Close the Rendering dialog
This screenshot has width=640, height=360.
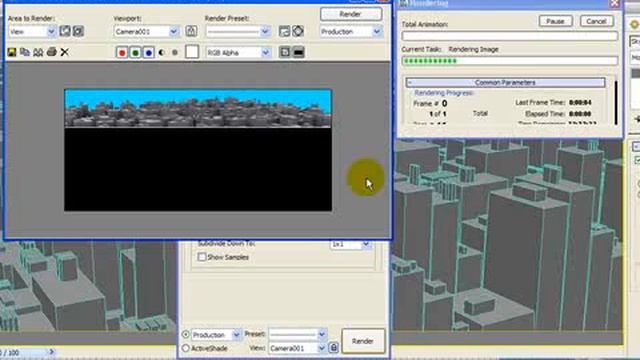(x=615, y=3)
